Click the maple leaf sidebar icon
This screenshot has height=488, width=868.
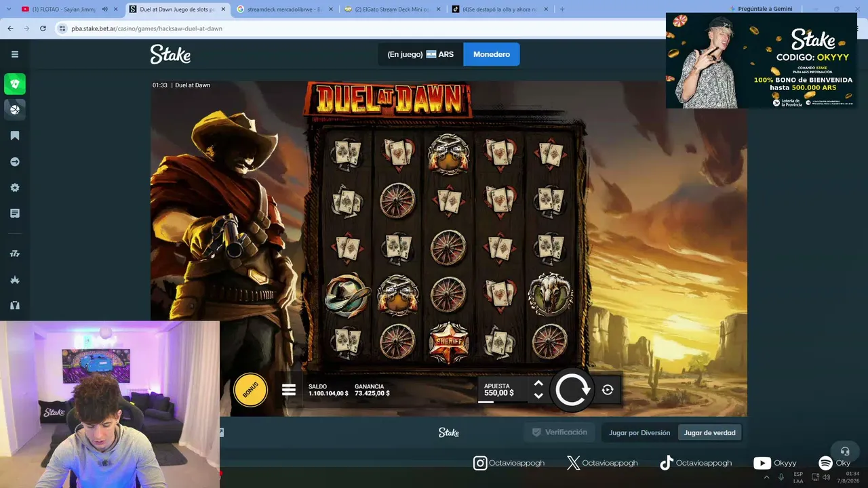click(x=15, y=280)
